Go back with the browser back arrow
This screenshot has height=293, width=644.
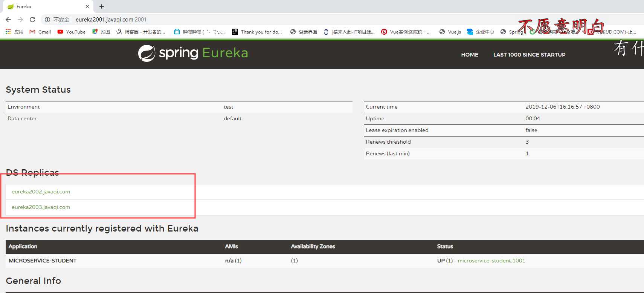click(x=8, y=20)
